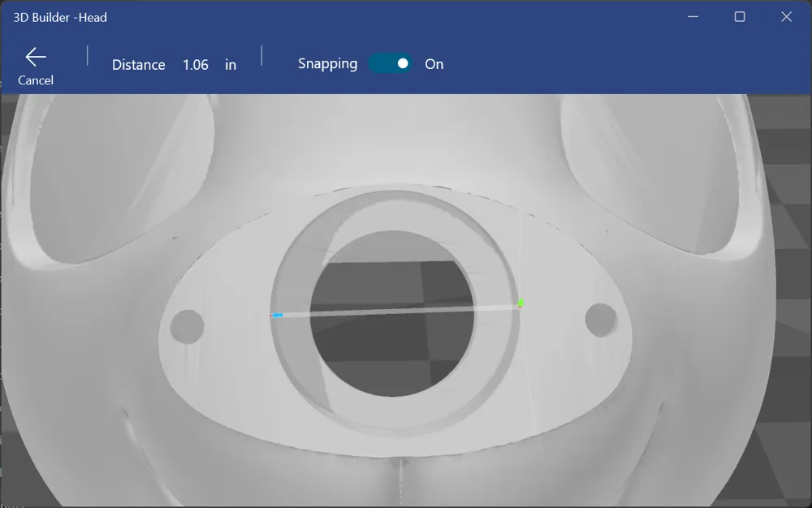812x508 pixels.
Task: Click the left small round hole on model
Action: click(x=187, y=326)
